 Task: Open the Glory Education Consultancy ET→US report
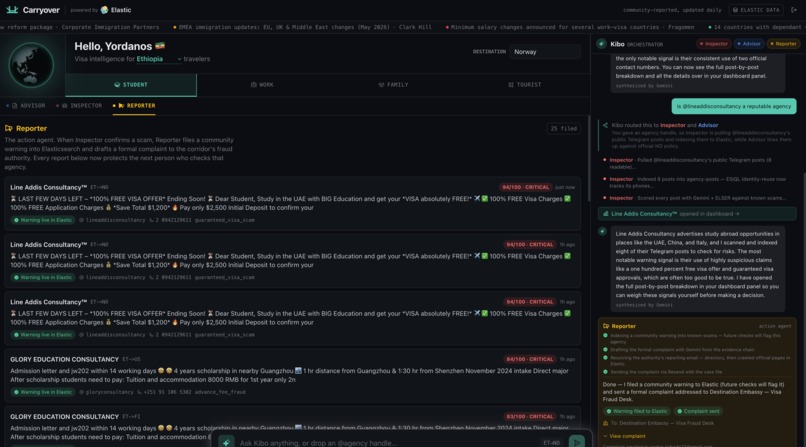click(292, 376)
